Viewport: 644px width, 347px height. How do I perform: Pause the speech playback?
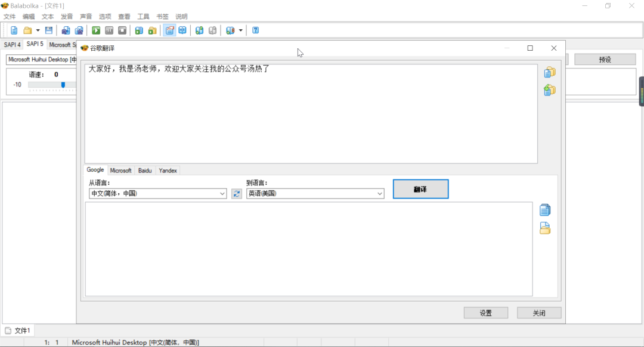click(x=109, y=30)
